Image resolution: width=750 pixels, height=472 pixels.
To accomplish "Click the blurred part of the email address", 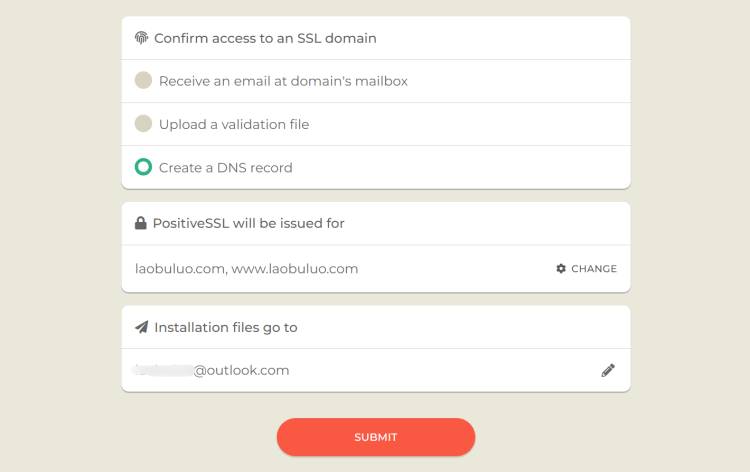I will pyautogui.click(x=163, y=370).
